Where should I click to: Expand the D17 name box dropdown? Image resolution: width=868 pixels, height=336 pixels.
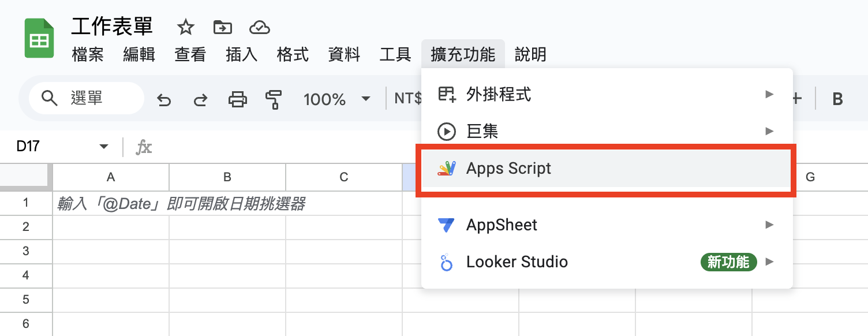coord(104,147)
